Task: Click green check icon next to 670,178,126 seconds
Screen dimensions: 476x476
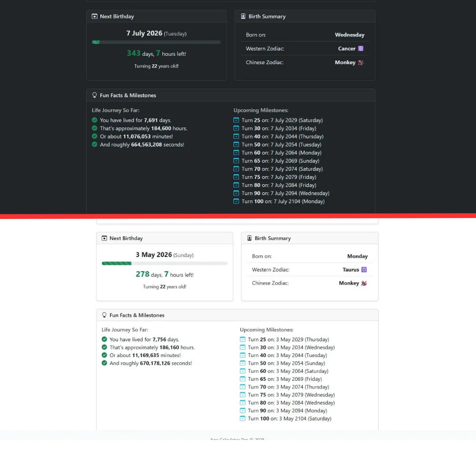Action: 104,363
